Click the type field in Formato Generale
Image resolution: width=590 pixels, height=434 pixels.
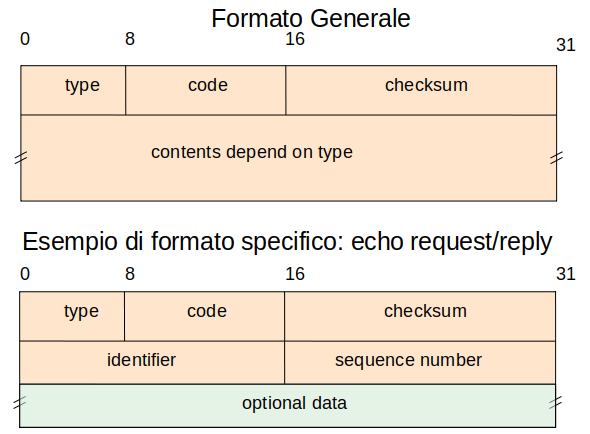73,90
